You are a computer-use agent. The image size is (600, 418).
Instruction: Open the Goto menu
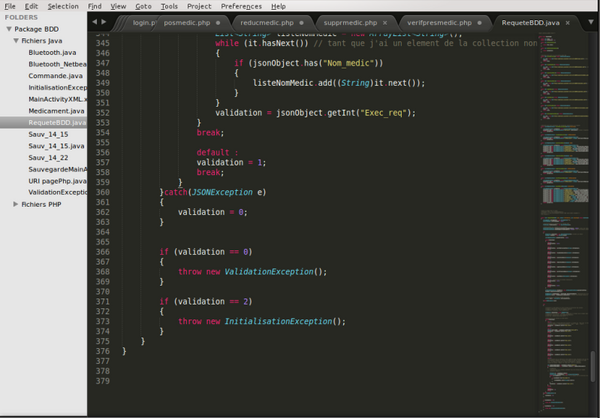point(143,6)
